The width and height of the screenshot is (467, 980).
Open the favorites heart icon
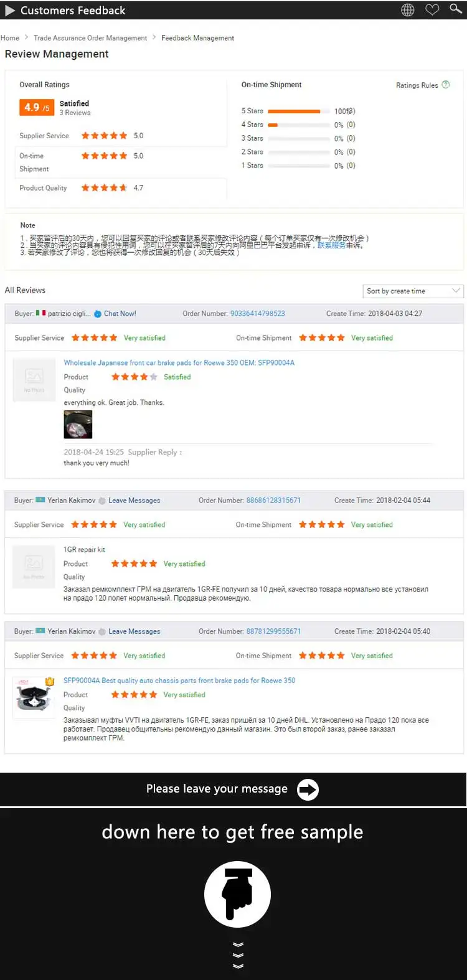[432, 9]
